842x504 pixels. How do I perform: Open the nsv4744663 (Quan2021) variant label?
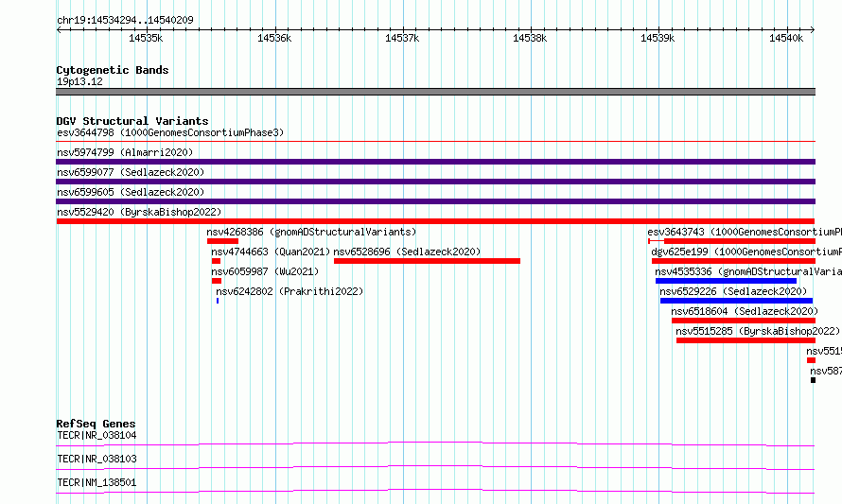271,252
